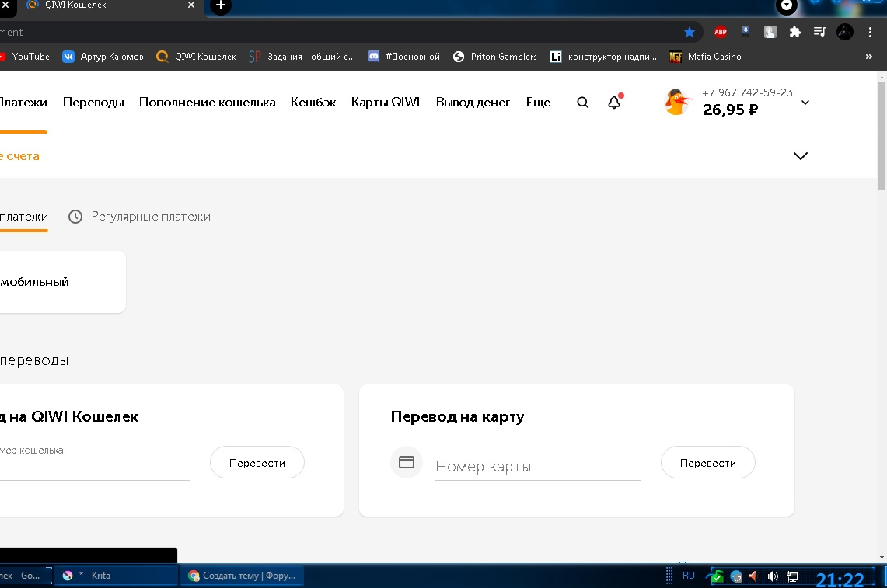Open YouTube bookmark
The image size is (887, 588).
[25, 57]
